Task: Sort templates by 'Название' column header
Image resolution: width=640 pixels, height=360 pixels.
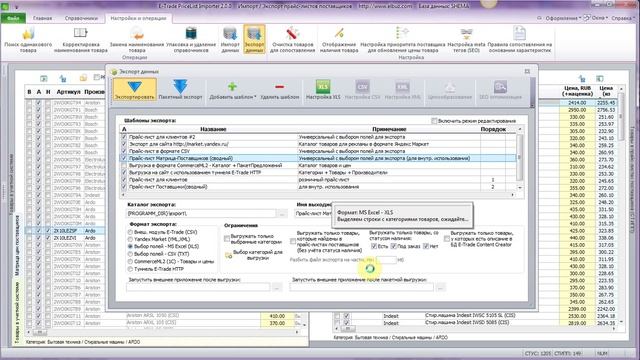Action: coord(213,129)
